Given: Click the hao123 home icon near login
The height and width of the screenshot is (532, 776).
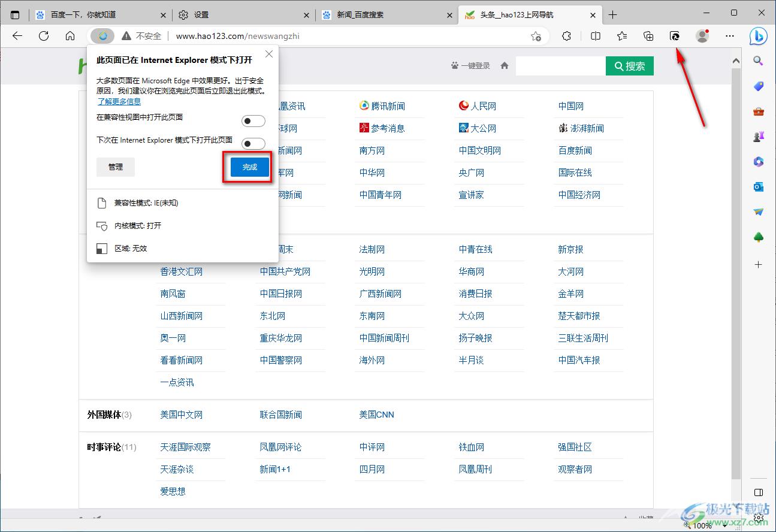Looking at the screenshot, I should pos(505,66).
